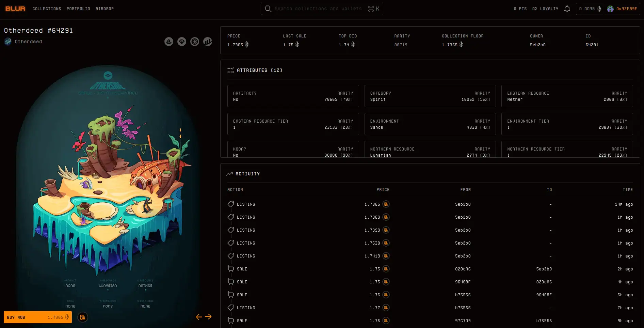Open seller 97C7D9 in 9h ago sale
Viewport: 644px width, 328px height.
pyautogui.click(x=463, y=321)
